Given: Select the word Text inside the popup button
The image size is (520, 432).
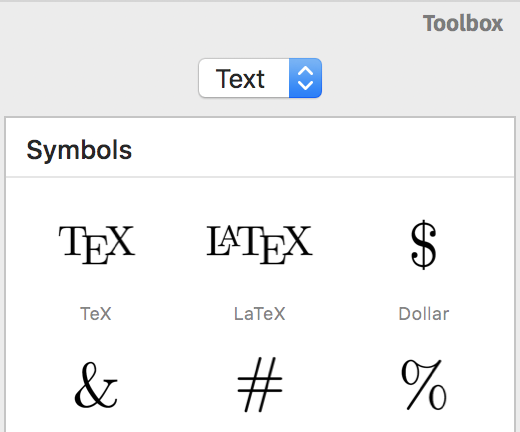Looking at the screenshot, I should pos(240,79).
